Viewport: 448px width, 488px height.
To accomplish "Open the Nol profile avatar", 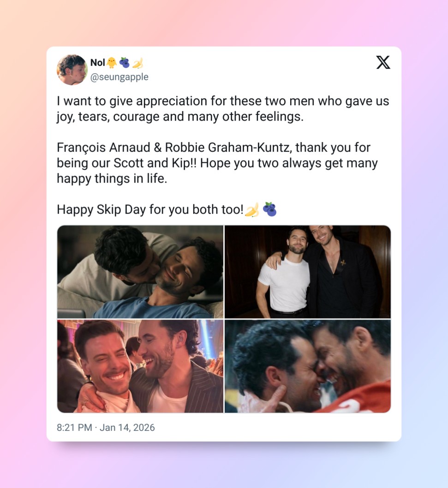I will (x=72, y=70).
